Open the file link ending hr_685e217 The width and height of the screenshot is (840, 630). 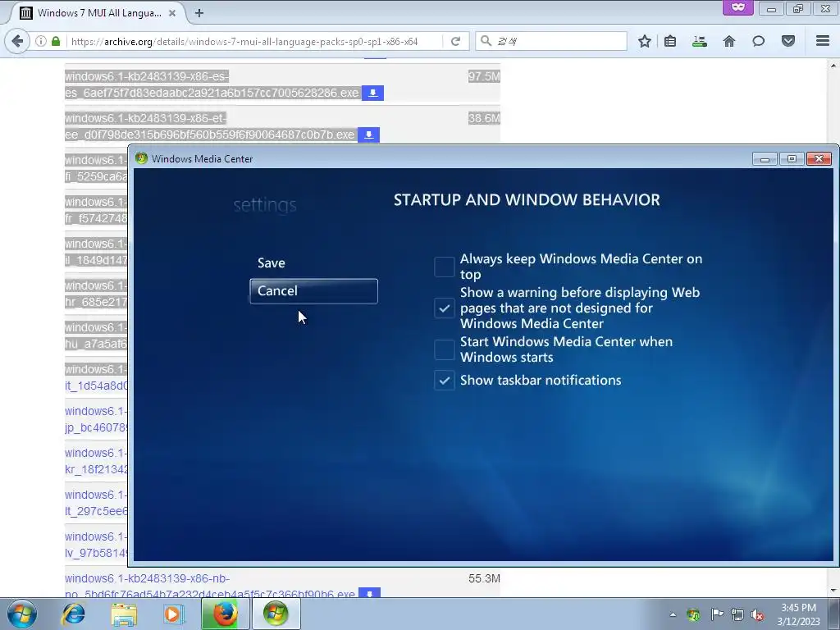tap(96, 294)
